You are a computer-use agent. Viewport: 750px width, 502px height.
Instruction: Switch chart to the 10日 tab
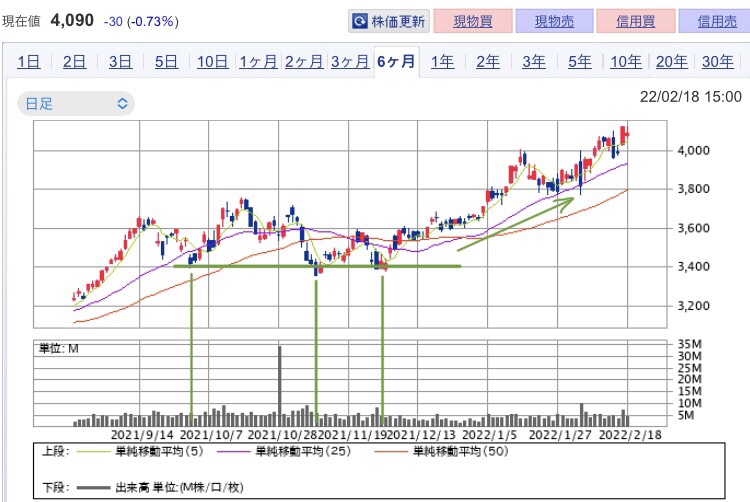(213, 62)
